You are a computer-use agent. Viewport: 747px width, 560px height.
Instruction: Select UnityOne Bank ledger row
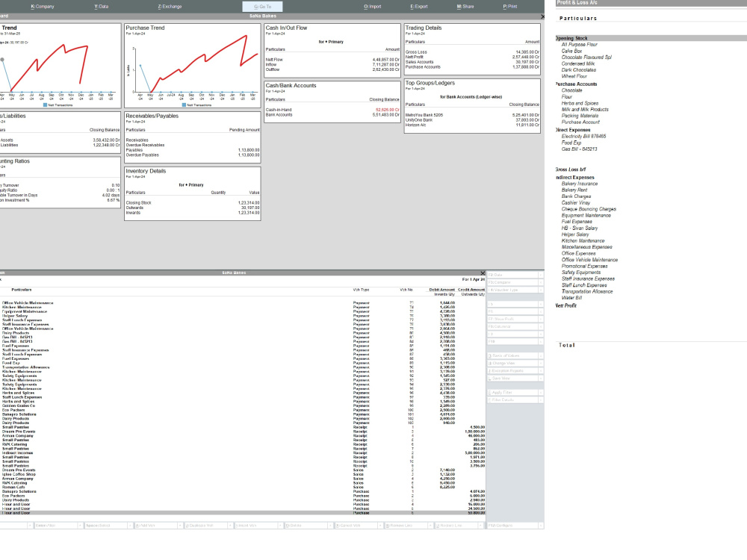click(472, 120)
